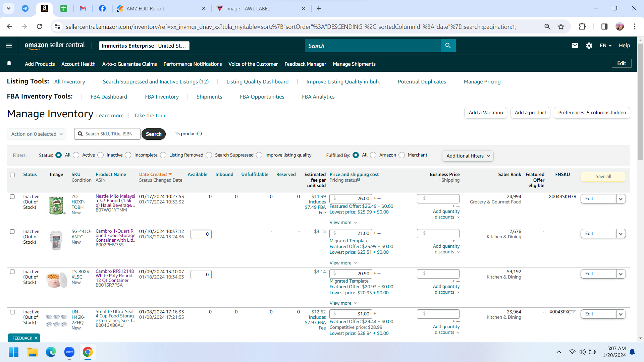The image size is (644, 362).
Task: Select the Search Suppressed status filter
Action: coord(209,155)
